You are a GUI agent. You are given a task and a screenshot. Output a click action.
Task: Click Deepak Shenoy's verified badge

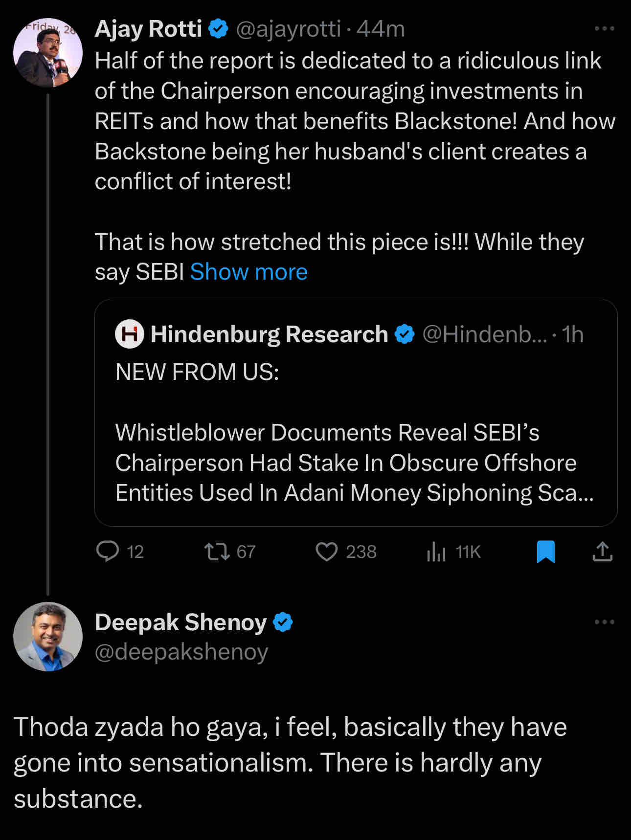tap(282, 622)
